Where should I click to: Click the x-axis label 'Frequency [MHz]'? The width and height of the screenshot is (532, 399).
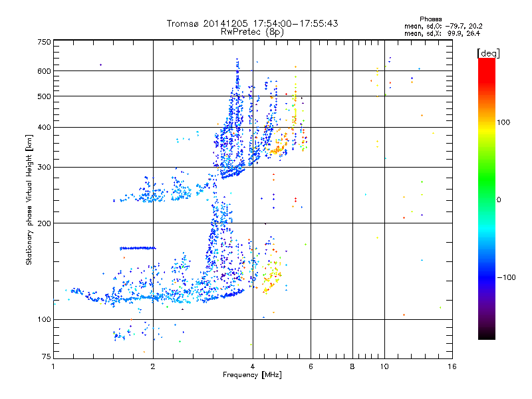coord(252,375)
